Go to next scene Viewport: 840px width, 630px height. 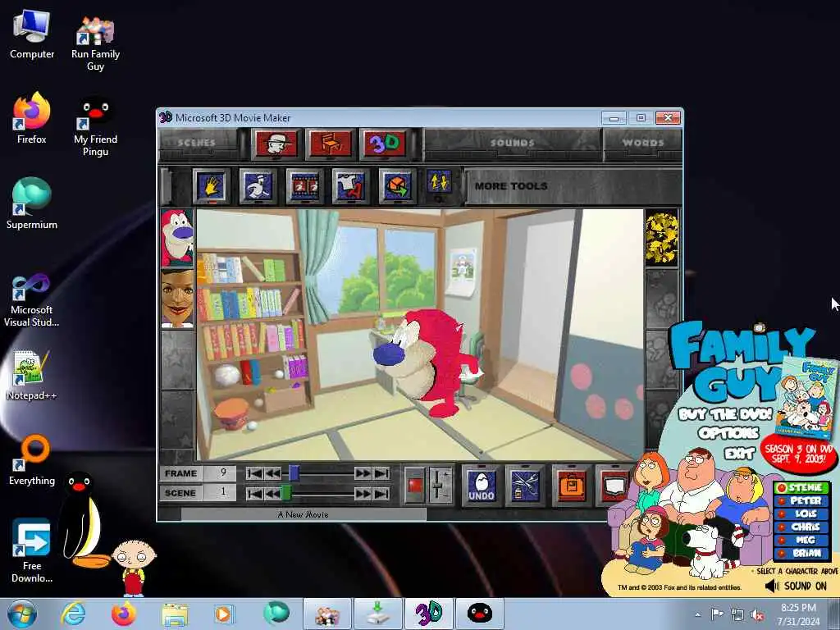coord(363,493)
